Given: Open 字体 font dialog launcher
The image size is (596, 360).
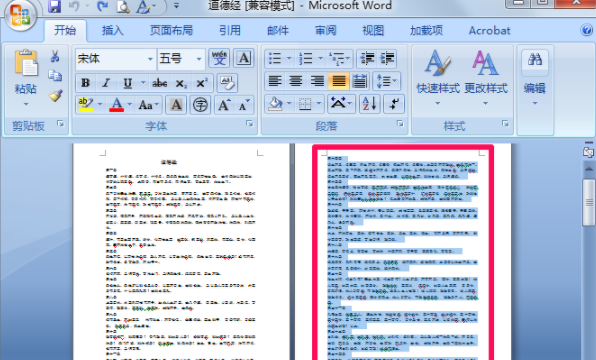Looking at the screenshot, I should pyautogui.click(x=249, y=124).
